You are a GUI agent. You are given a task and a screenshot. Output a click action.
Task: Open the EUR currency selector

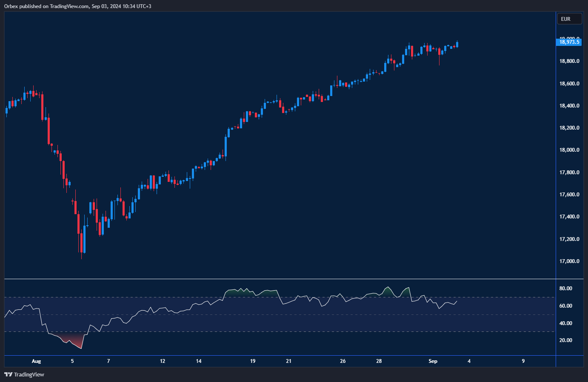pos(569,19)
